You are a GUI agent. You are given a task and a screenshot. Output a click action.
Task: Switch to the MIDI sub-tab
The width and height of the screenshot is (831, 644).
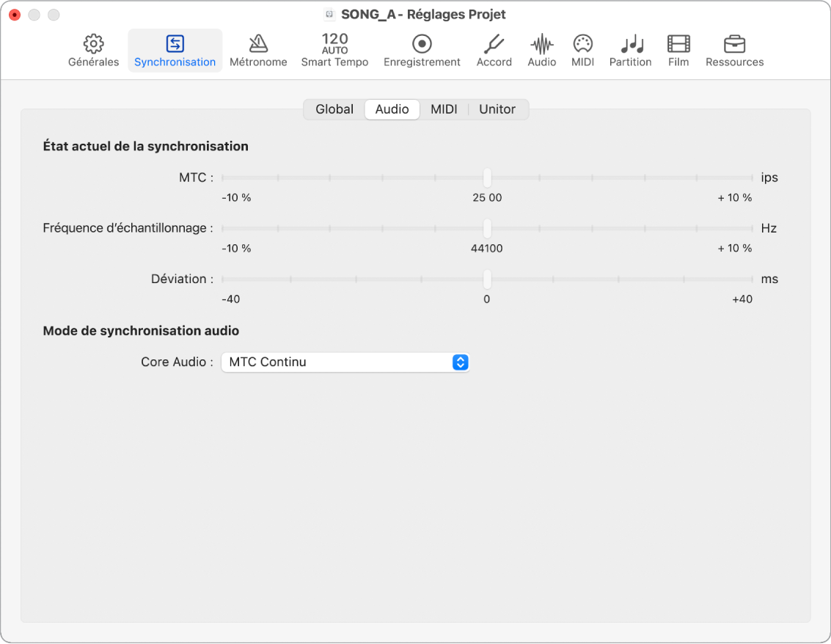click(444, 109)
